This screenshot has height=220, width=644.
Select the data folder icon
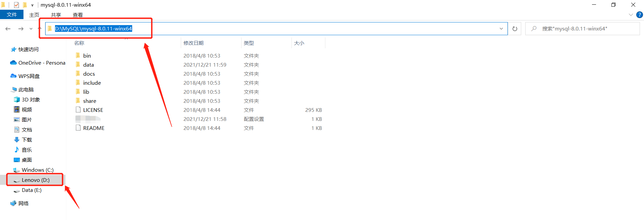78,65
